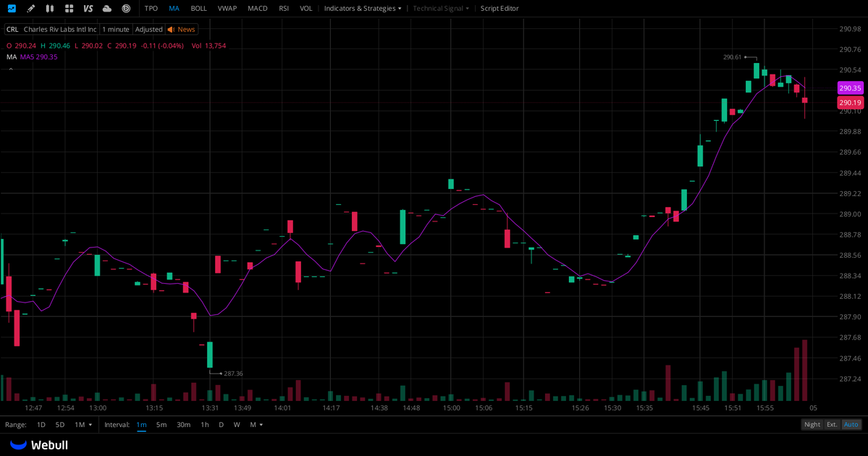Viewport: 868px width, 456px height.
Task: Open the candlestick chart style icon
Action: (50, 8)
